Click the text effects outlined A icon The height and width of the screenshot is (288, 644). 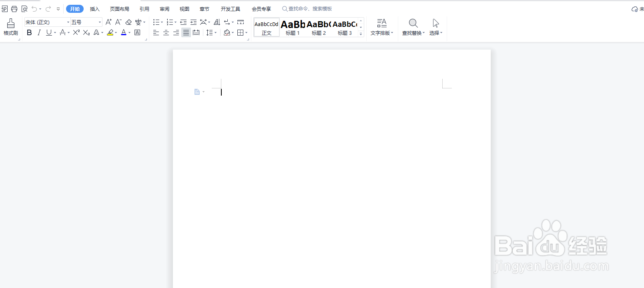pyautogui.click(x=96, y=32)
